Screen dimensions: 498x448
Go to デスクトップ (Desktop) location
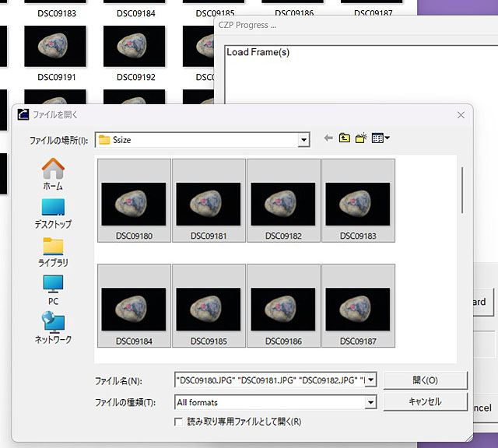(x=53, y=212)
